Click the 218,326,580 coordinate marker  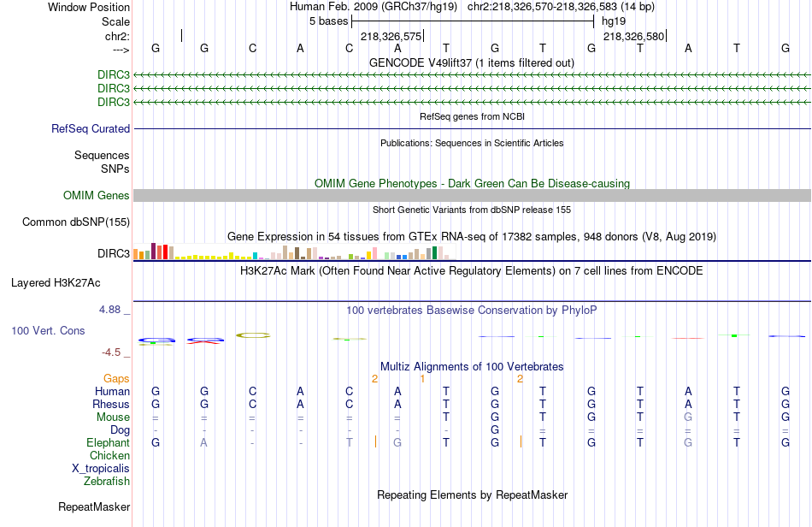click(x=634, y=36)
